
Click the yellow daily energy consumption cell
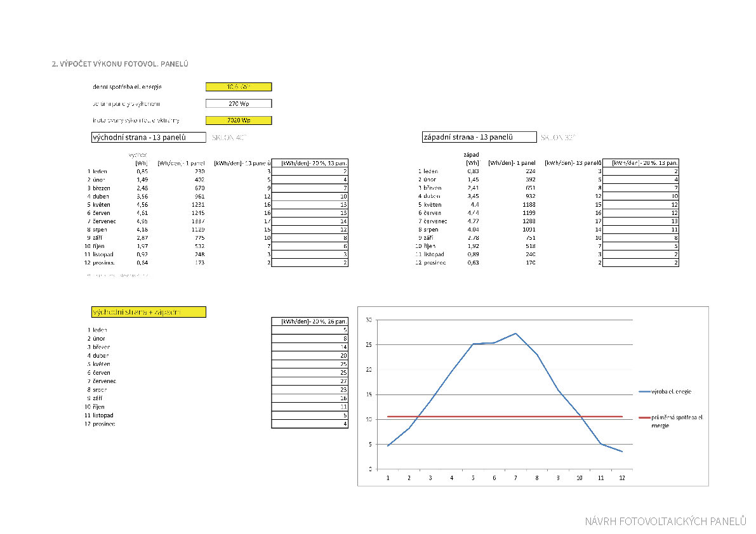239,87
